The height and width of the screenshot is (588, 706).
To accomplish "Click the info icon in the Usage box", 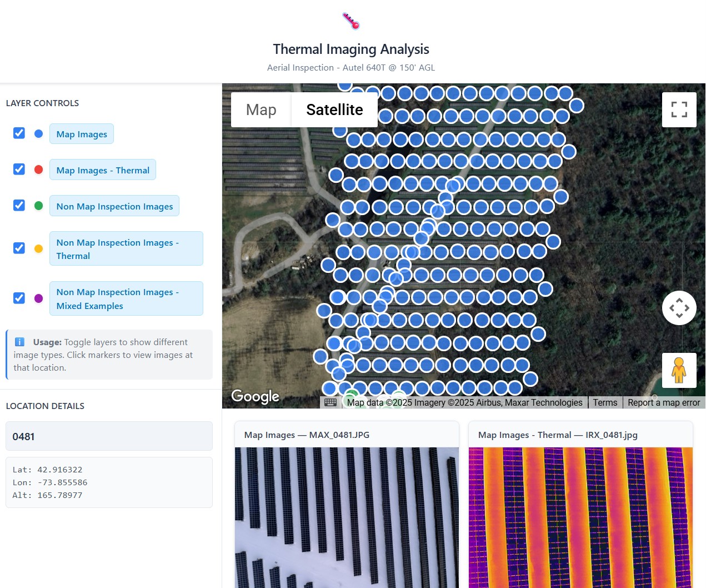I will click(20, 342).
